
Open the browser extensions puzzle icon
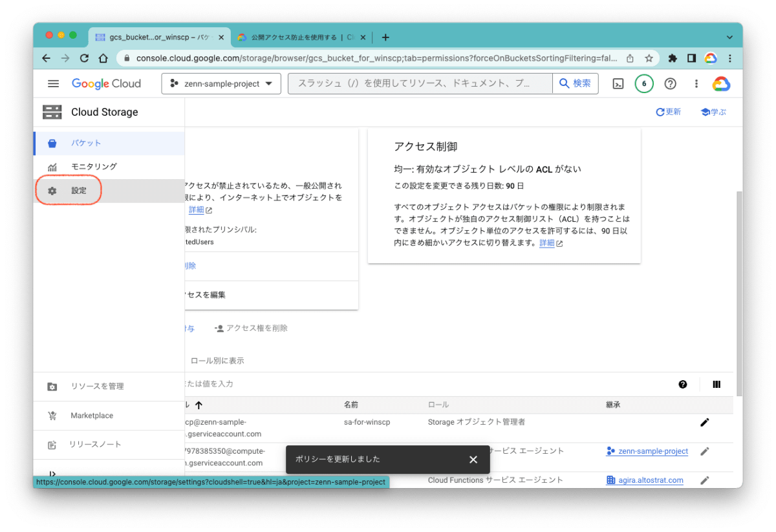click(673, 58)
